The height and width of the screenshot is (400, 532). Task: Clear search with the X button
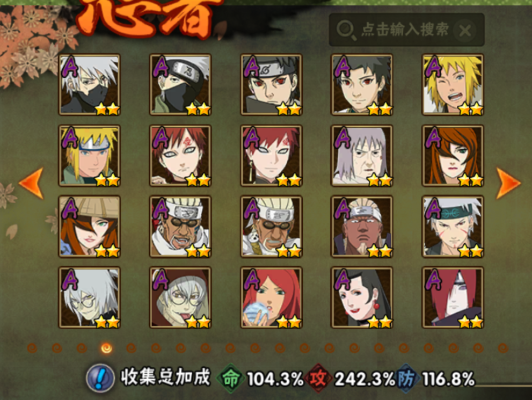(465, 31)
